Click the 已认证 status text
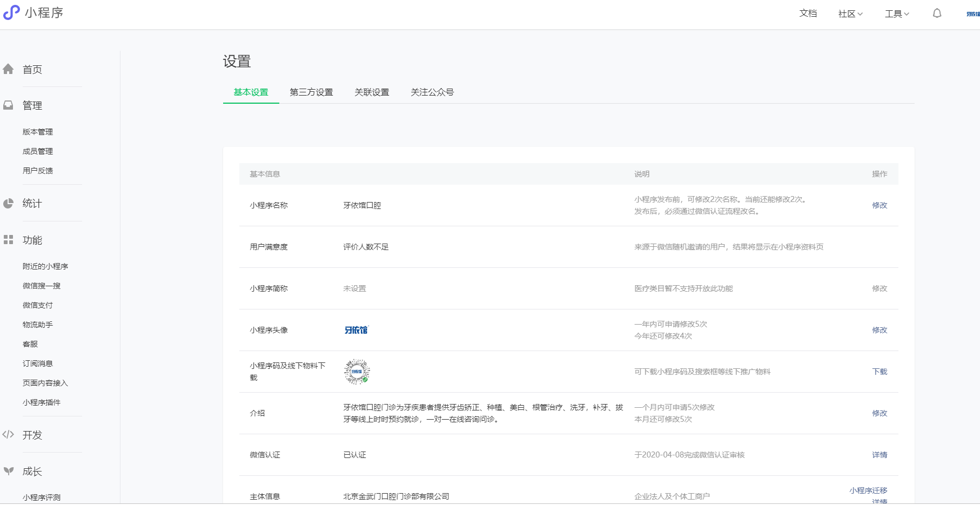The width and height of the screenshot is (980, 505). point(354,455)
